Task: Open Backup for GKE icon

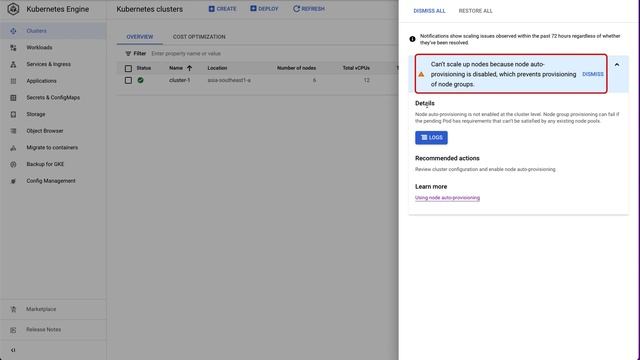Action: pyautogui.click(x=13, y=164)
